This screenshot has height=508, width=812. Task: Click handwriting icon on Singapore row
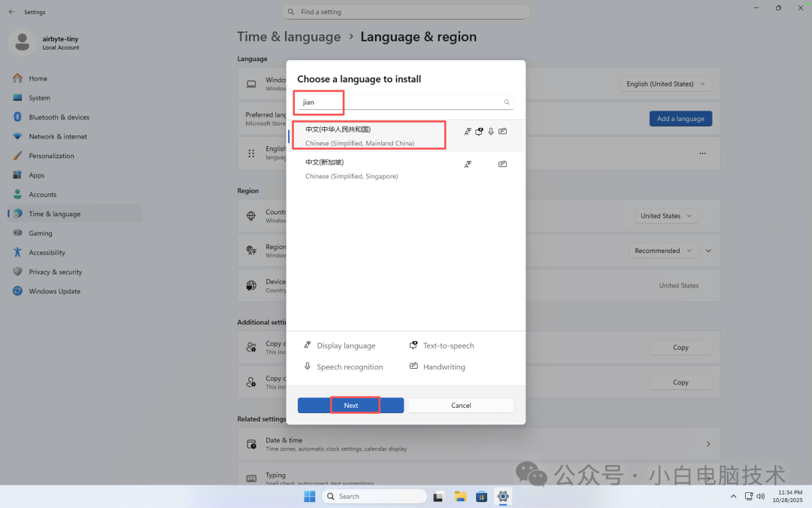(502, 164)
